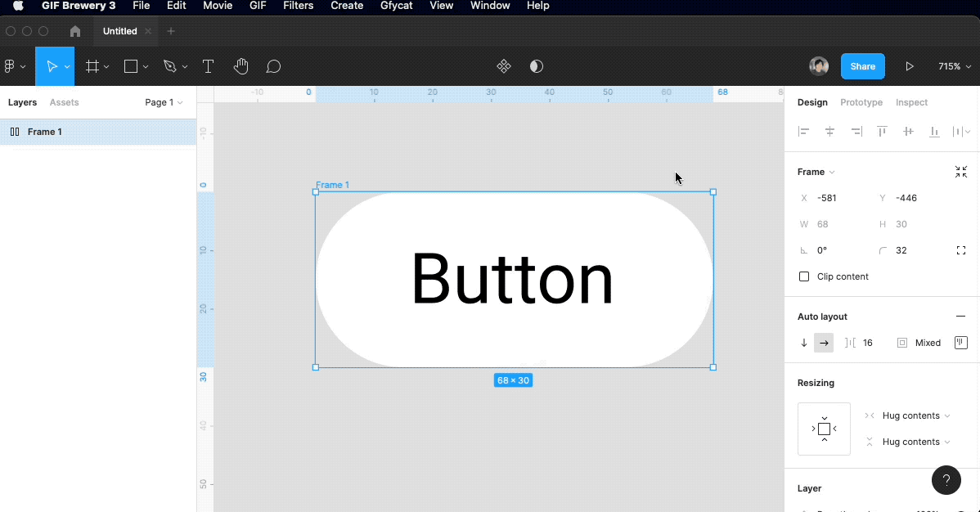
Task: Open the help question mark button
Action: 946,480
